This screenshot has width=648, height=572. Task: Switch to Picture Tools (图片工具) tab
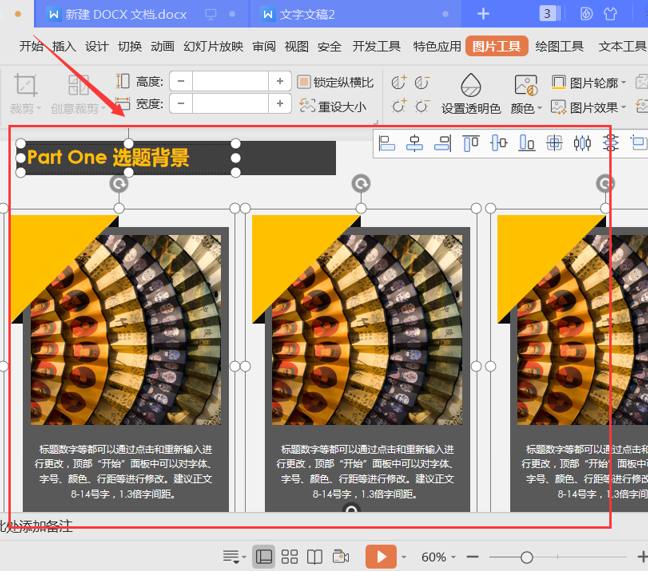[x=496, y=46]
